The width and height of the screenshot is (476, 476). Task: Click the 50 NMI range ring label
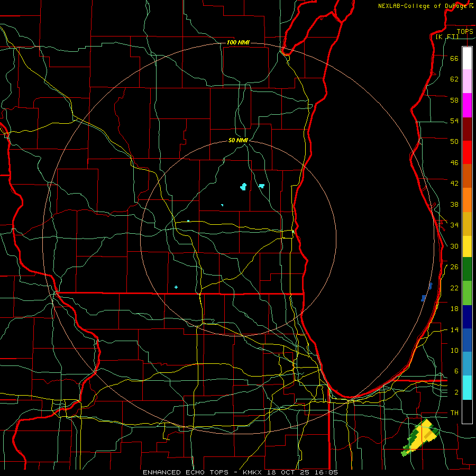click(x=239, y=140)
